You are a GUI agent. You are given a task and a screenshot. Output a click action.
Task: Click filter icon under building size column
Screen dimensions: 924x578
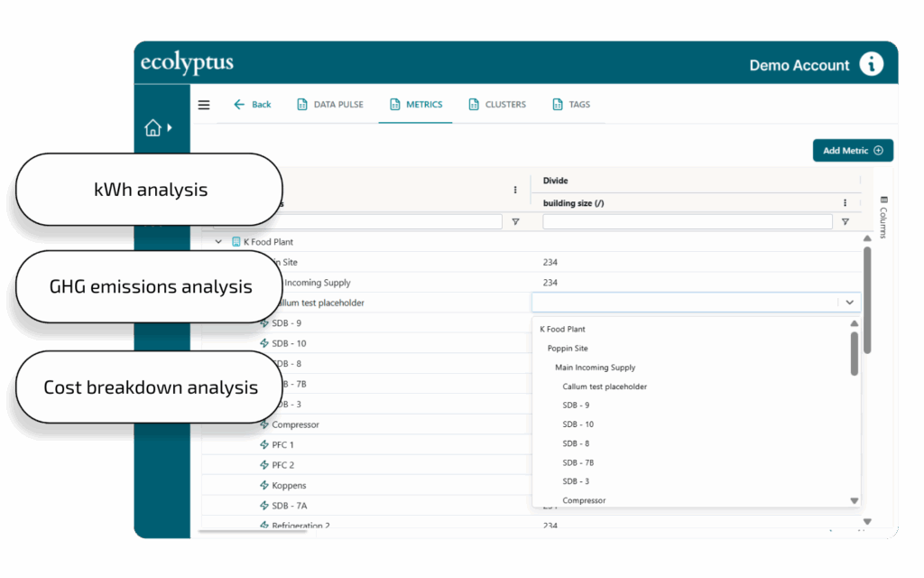[x=845, y=222]
